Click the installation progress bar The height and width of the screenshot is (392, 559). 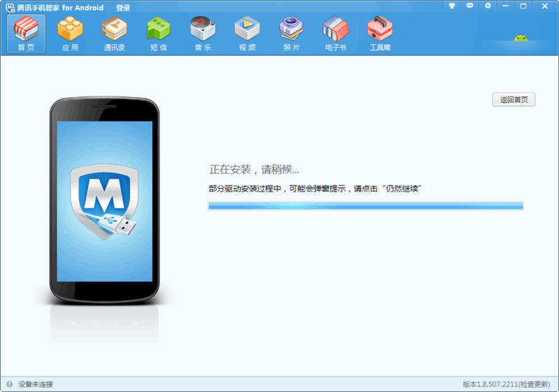[x=365, y=205]
